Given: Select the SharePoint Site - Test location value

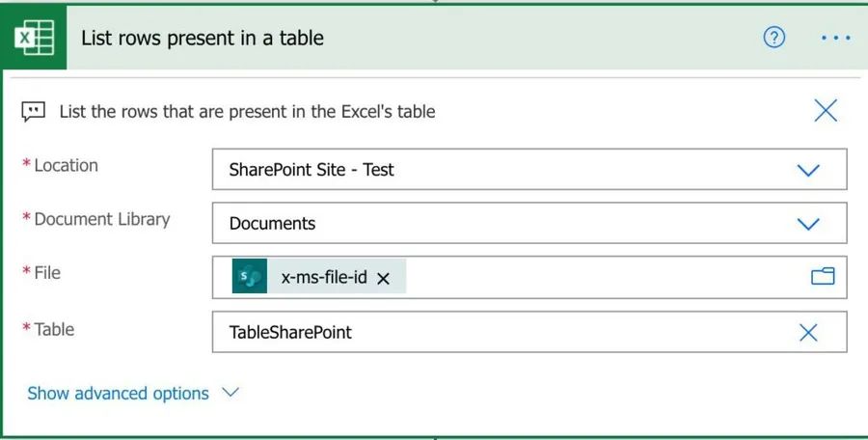Looking at the screenshot, I should [312, 170].
